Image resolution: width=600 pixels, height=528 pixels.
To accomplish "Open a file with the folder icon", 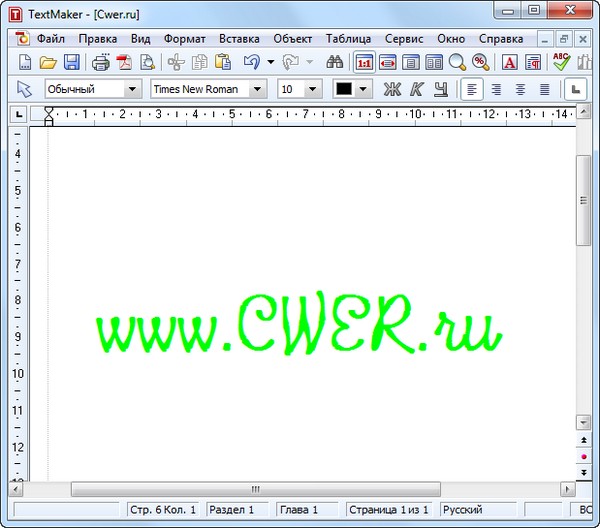I will click(x=48, y=62).
